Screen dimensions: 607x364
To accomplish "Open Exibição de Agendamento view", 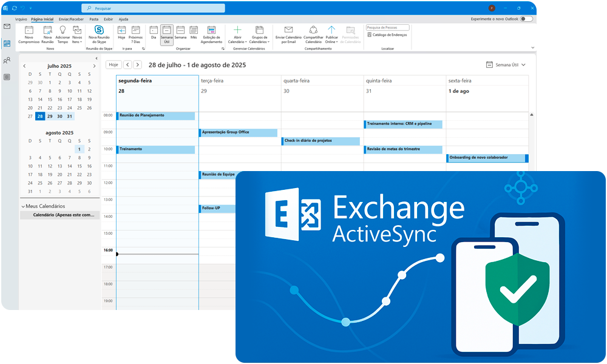I will click(x=211, y=30).
